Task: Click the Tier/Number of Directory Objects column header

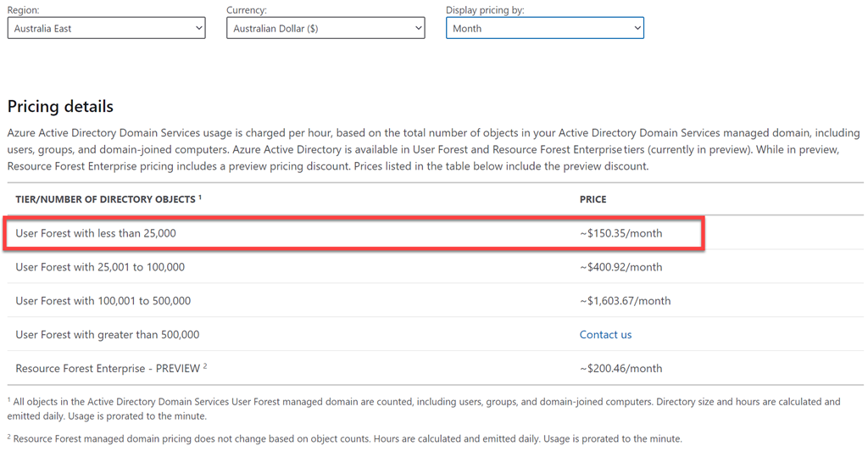Action: click(107, 199)
